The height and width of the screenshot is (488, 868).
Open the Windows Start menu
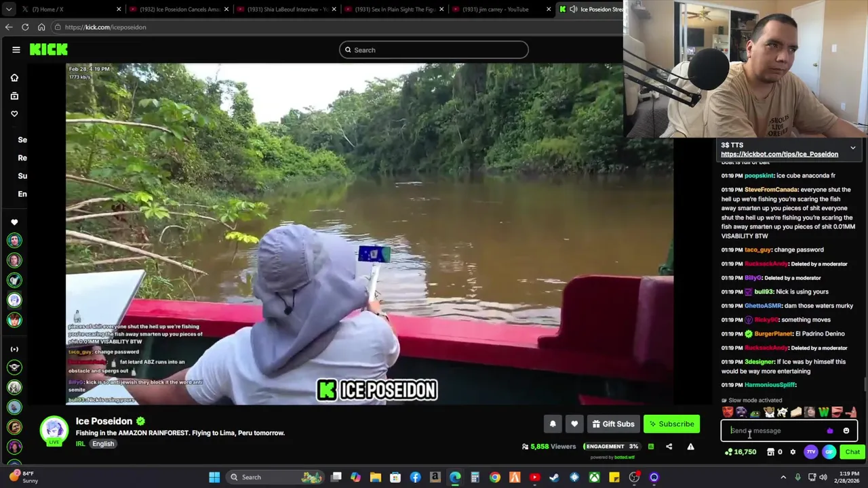click(x=214, y=477)
